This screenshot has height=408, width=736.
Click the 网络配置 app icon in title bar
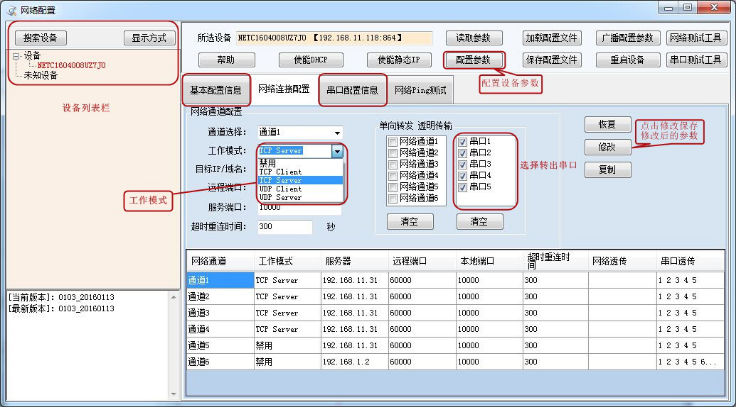coord(12,9)
